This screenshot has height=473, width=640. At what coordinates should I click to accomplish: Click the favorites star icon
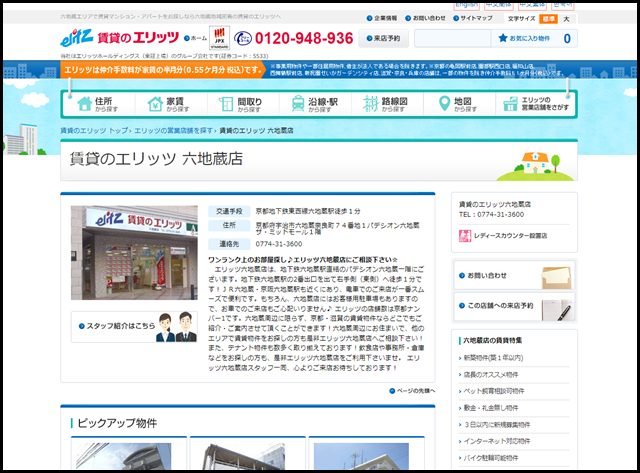pos(503,38)
